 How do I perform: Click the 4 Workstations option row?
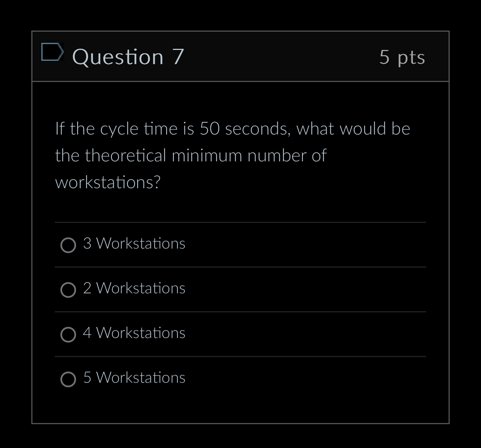(134, 333)
